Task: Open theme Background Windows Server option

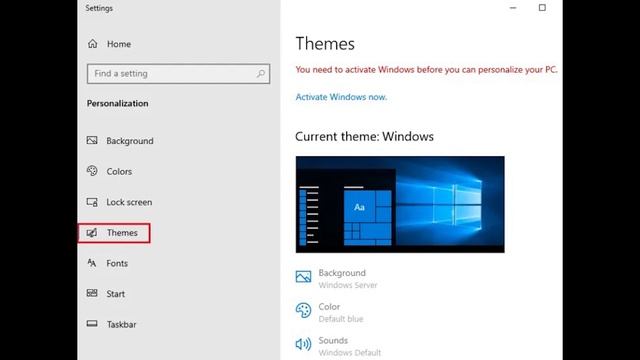Action: pos(336,278)
